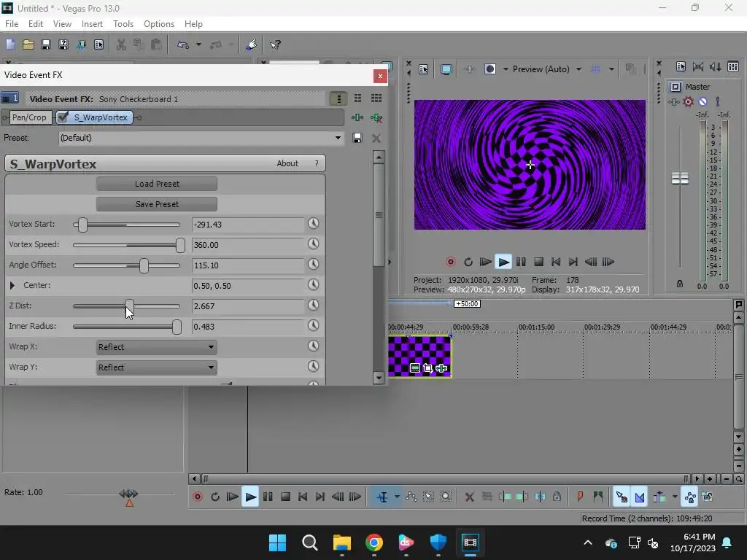The width and height of the screenshot is (747, 560).
Task: Click the New project icon
Action: pyautogui.click(x=10, y=44)
